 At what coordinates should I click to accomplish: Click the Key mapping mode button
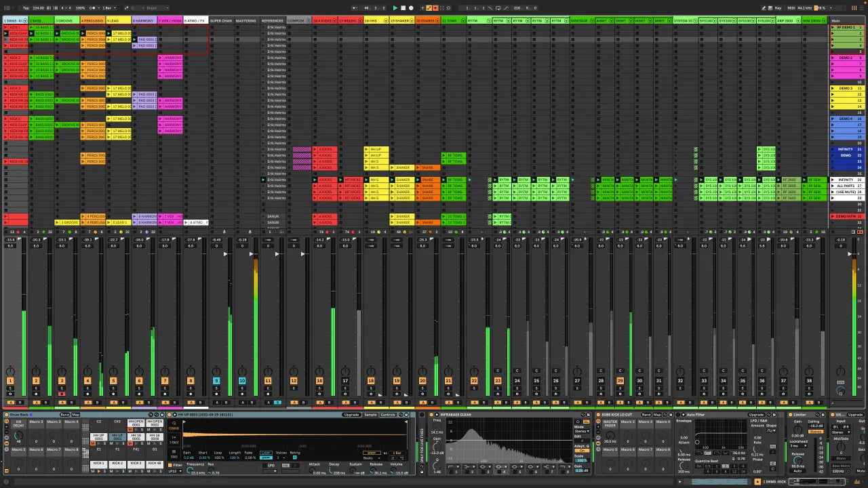[x=778, y=8]
